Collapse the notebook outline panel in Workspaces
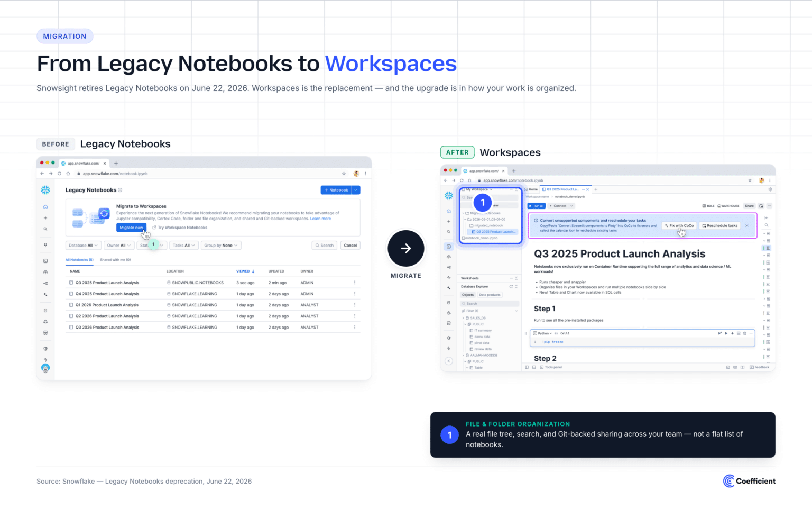The width and height of the screenshot is (812, 508). pos(767,218)
